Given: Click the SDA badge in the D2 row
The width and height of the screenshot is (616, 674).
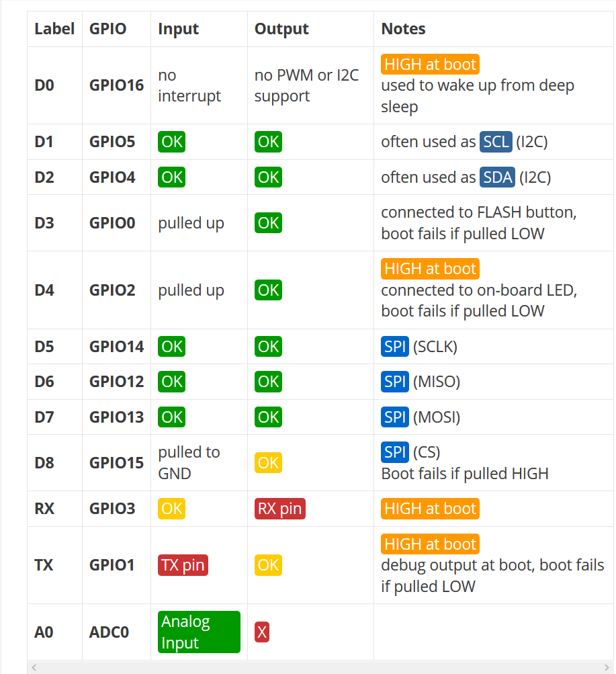Looking at the screenshot, I should [x=497, y=177].
